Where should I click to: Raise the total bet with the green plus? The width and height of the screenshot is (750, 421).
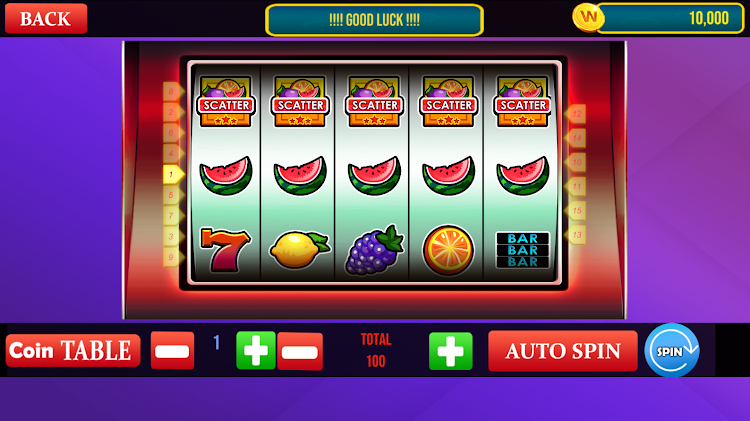point(451,351)
